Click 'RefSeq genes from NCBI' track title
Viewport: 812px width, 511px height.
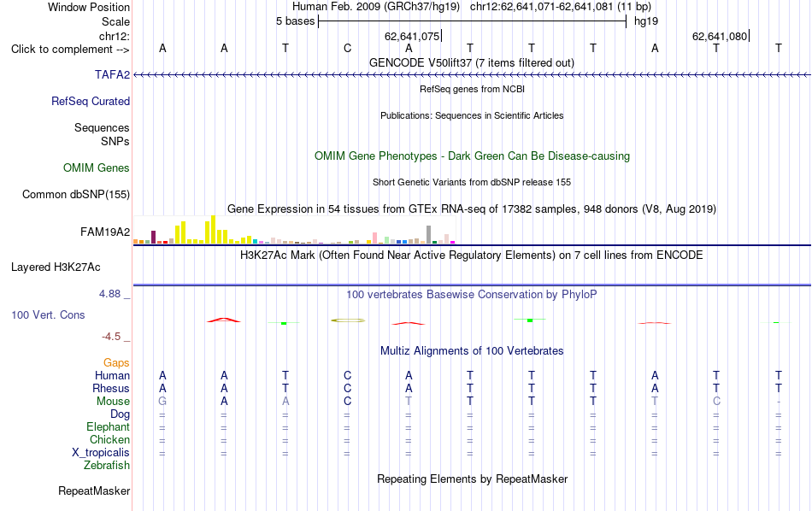(472, 89)
